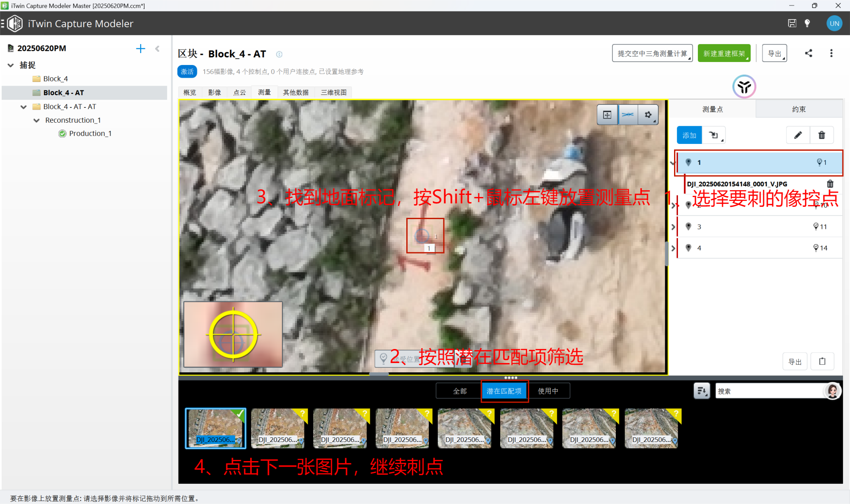
Task: Click the fit-view icon in the image toolbar
Action: 607,115
